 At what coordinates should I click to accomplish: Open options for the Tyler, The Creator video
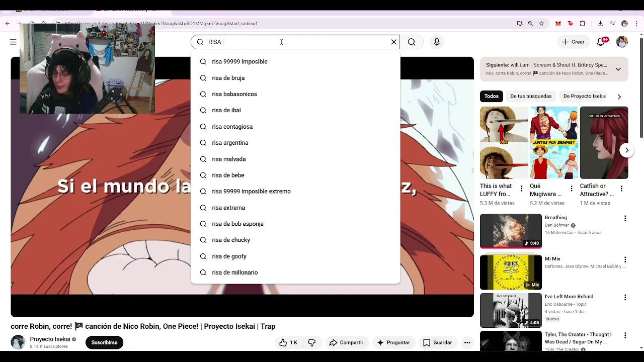625,335
